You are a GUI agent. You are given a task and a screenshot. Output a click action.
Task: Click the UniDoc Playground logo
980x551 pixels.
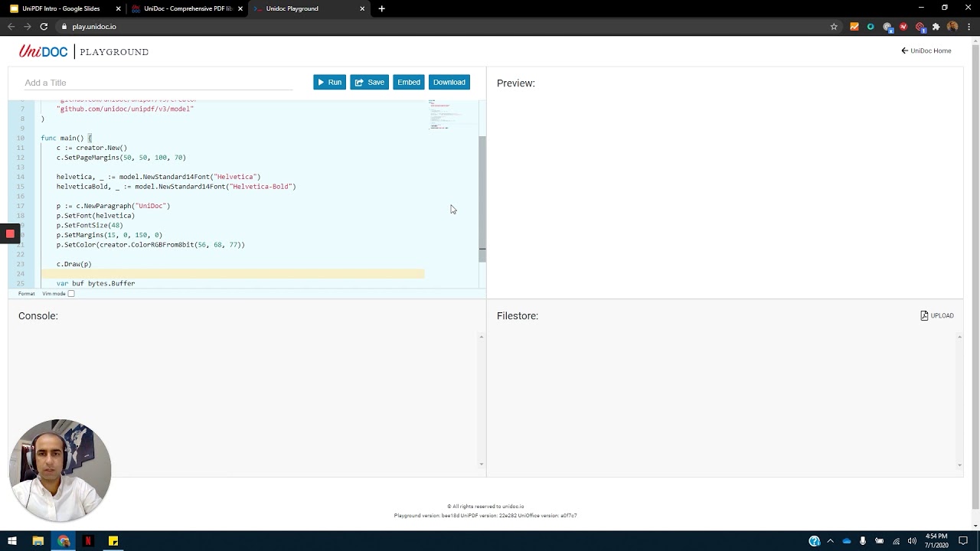click(44, 51)
